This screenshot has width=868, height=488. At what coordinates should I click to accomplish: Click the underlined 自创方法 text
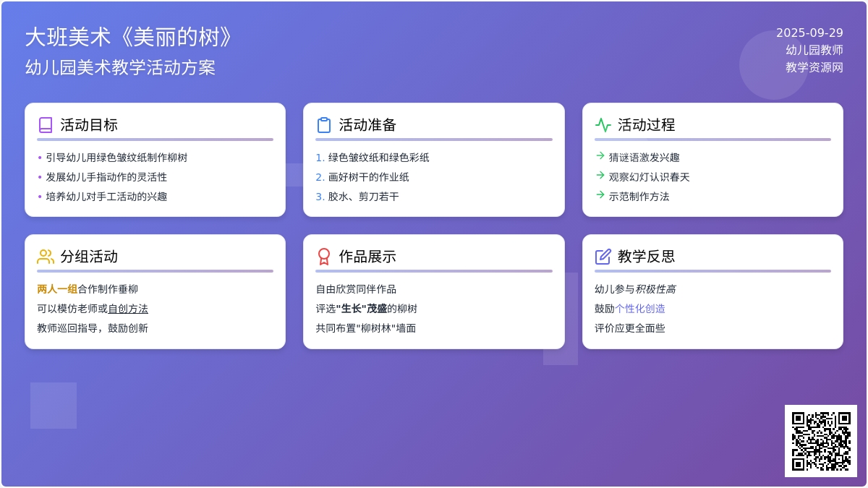pyautogui.click(x=128, y=309)
